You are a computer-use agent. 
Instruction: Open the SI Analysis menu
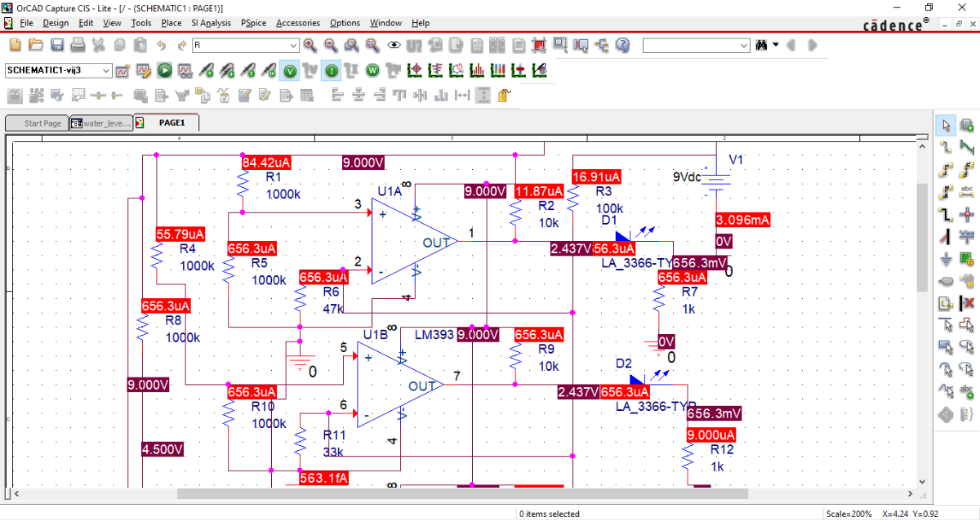(211, 23)
